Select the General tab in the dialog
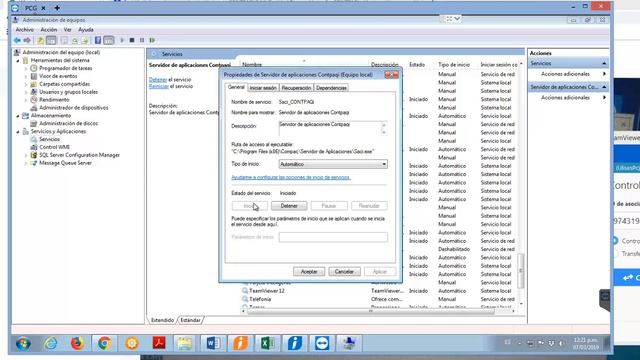 [236, 87]
